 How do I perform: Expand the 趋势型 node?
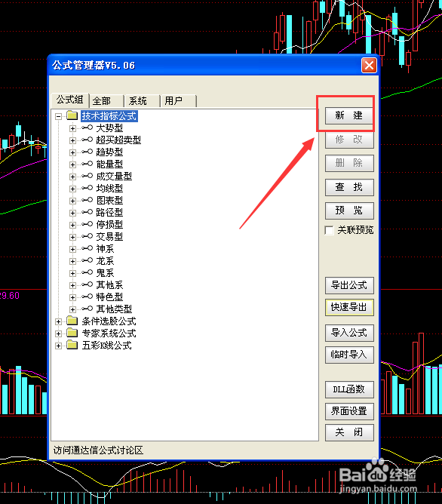point(72,152)
